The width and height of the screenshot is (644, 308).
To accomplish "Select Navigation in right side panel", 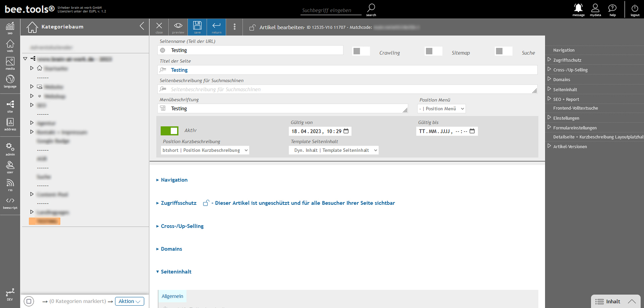I will point(563,50).
